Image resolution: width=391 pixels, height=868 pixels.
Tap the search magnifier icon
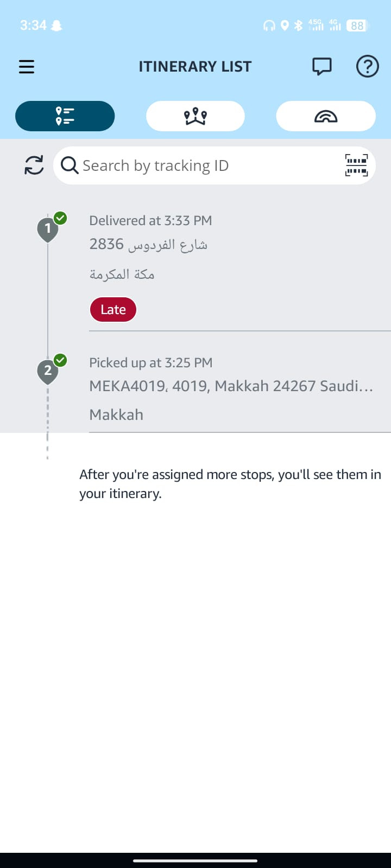coord(70,165)
